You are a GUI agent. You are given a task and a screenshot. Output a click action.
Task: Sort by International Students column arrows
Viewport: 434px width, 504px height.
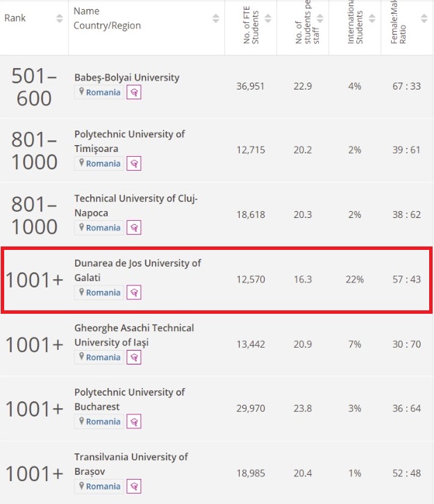pyautogui.click(x=372, y=18)
